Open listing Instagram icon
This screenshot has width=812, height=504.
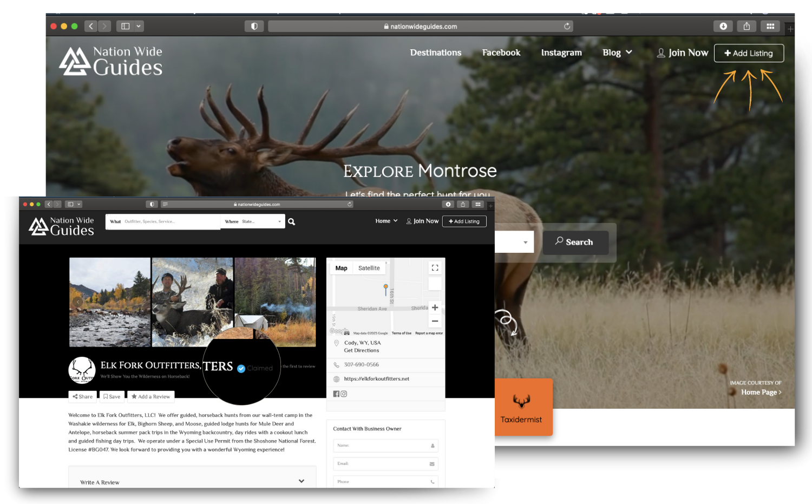point(344,394)
